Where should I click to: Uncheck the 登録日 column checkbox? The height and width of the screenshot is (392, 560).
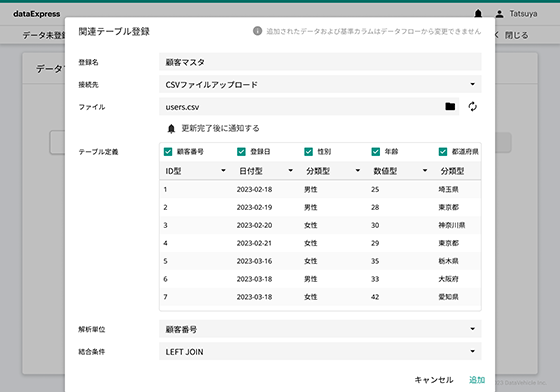(x=241, y=152)
